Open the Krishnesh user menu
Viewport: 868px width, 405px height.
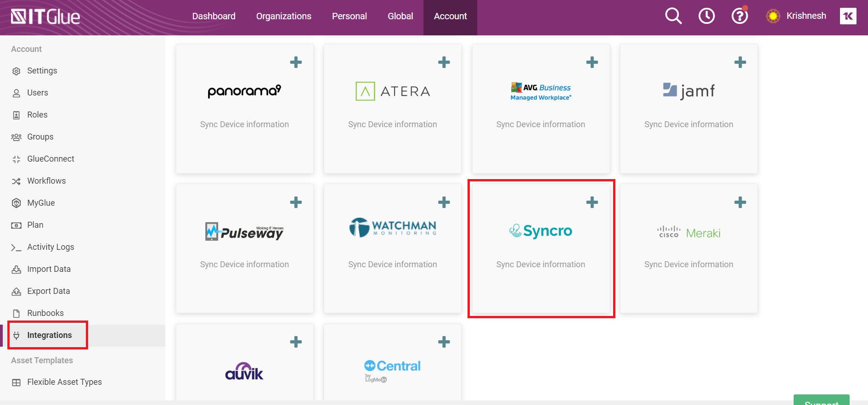point(806,16)
